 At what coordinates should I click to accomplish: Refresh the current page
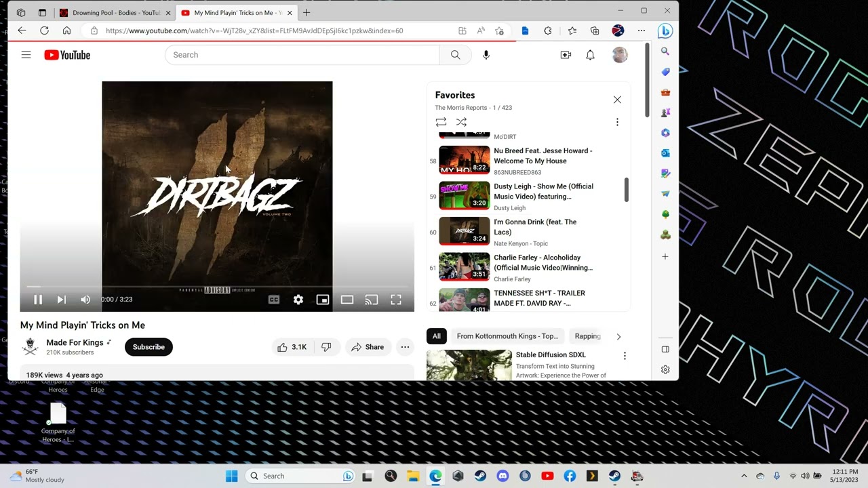pyautogui.click(x=44, y=30)
